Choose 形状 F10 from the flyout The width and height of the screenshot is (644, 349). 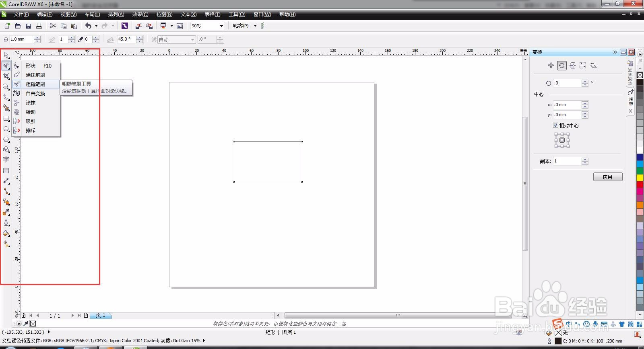coord(36,66)
